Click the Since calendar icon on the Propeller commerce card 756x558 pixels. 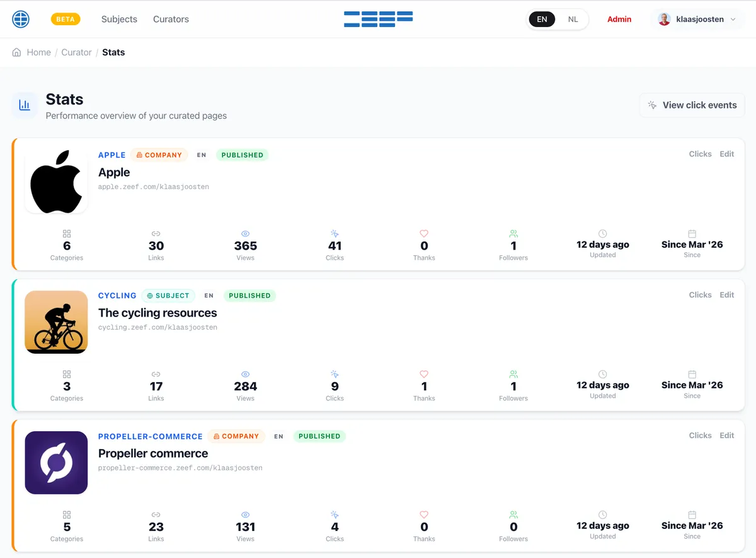click(x=692, y=514)
